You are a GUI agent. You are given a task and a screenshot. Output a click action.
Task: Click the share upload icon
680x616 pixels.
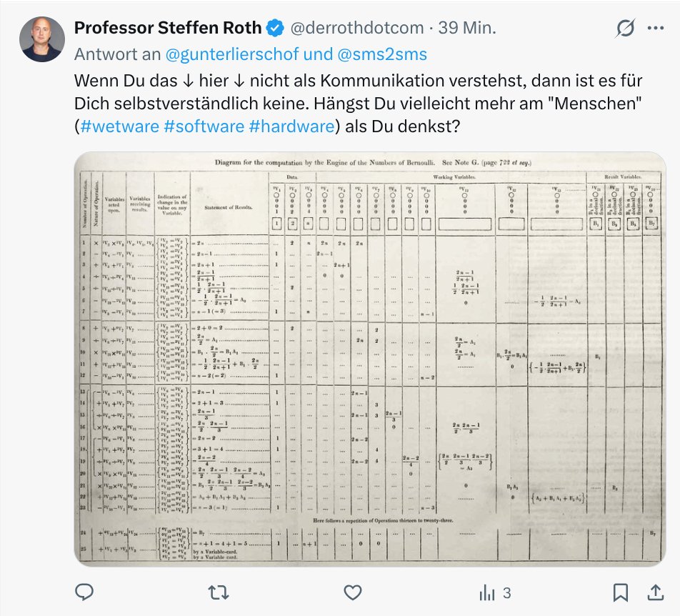[654, 592]
